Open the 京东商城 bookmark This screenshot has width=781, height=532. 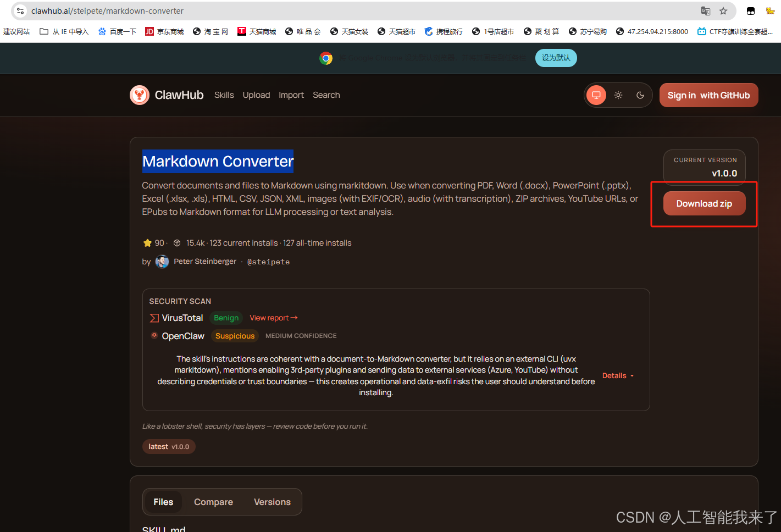[164, 31]
